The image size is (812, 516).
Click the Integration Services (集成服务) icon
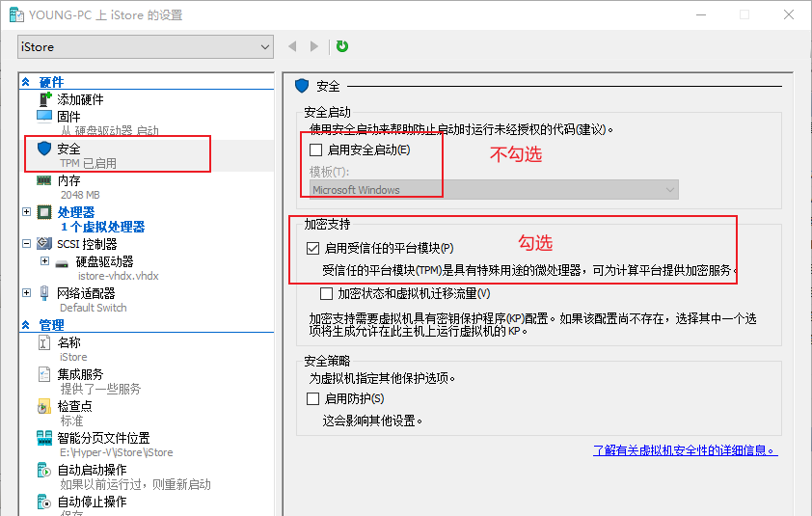coord(44,374)
